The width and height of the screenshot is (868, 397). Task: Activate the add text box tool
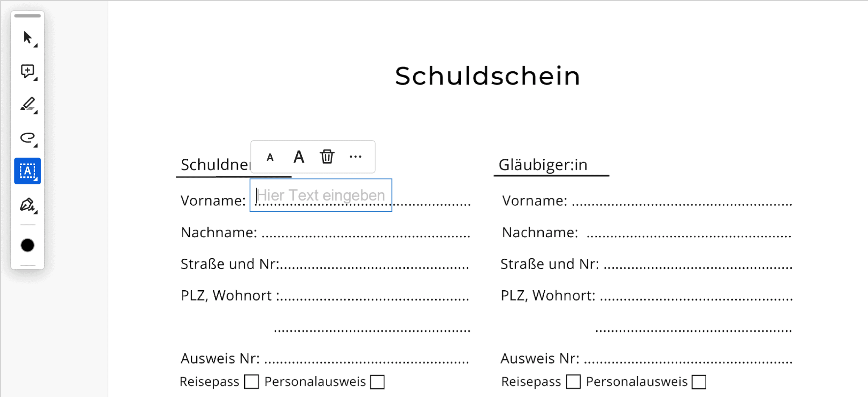coord(27,171)
